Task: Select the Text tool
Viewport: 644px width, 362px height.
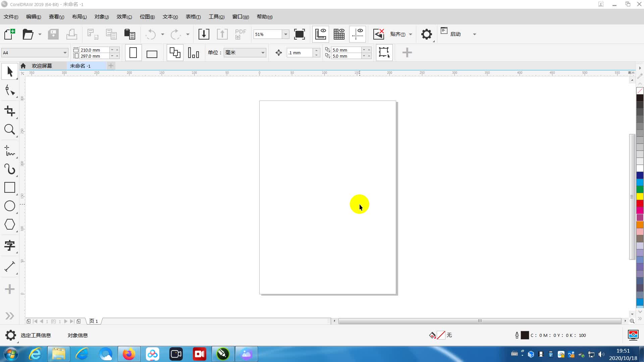Action: point(9,245)
